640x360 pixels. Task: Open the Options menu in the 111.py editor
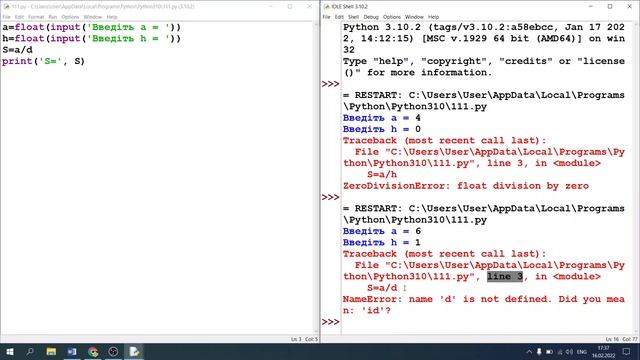point(70,17)
